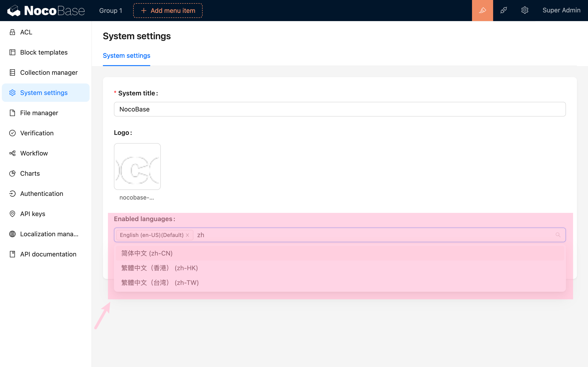Go to Charts settings
The height and width of the screenshot is (367, 588).
pos(30,174)
